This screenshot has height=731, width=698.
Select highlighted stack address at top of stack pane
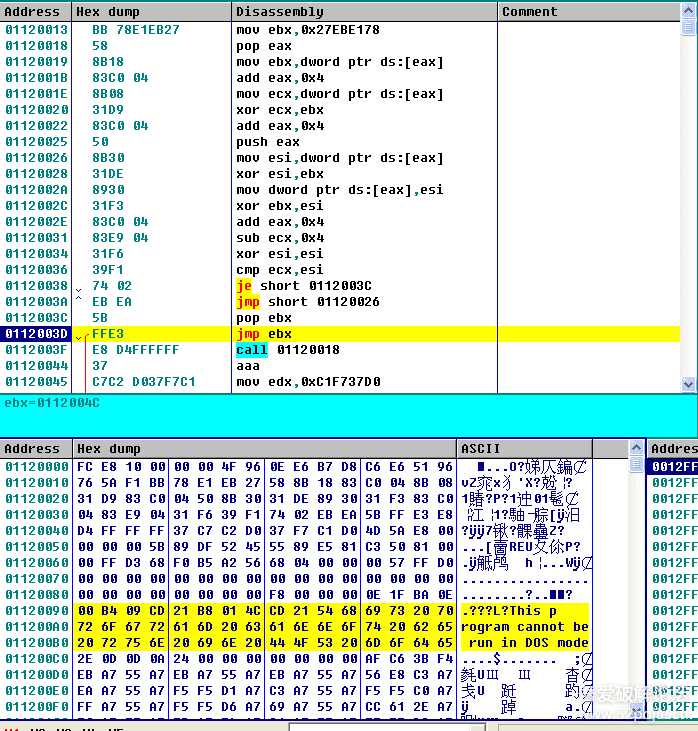pos(672,467)
